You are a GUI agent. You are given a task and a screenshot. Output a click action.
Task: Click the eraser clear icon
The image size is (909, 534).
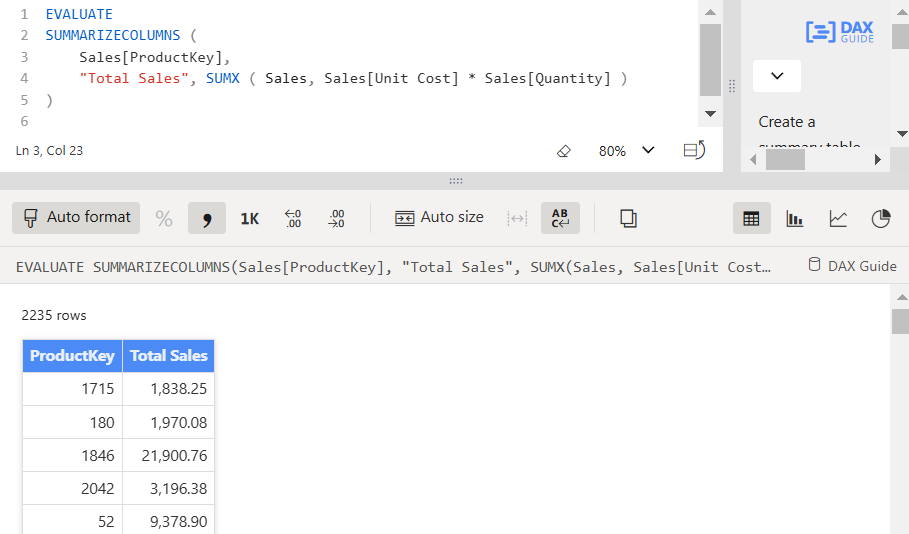[563, 151]
